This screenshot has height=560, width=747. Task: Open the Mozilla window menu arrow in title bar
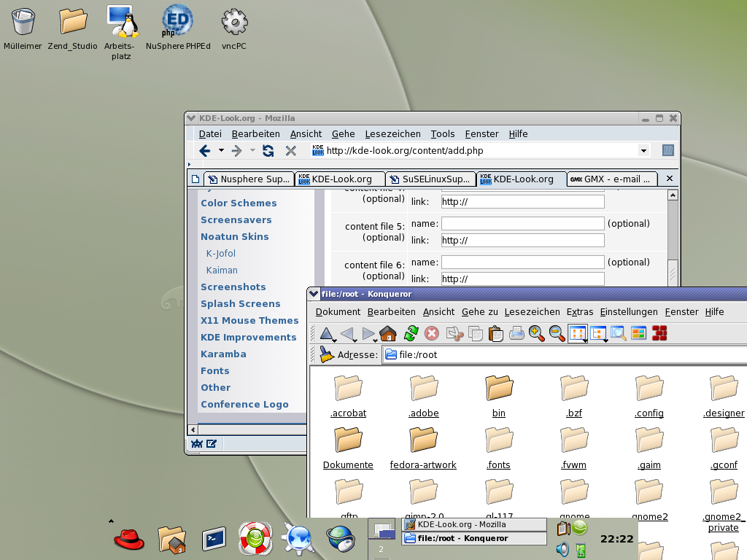pyautogui.click(x=192, y=118)
